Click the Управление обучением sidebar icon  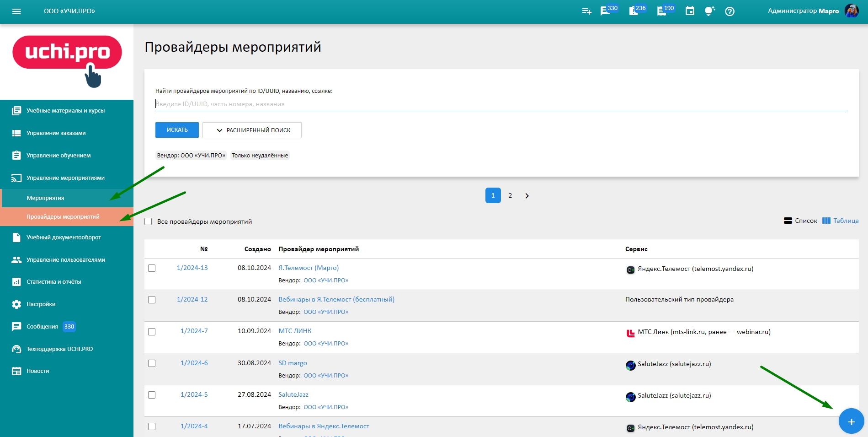click(16, 156)
